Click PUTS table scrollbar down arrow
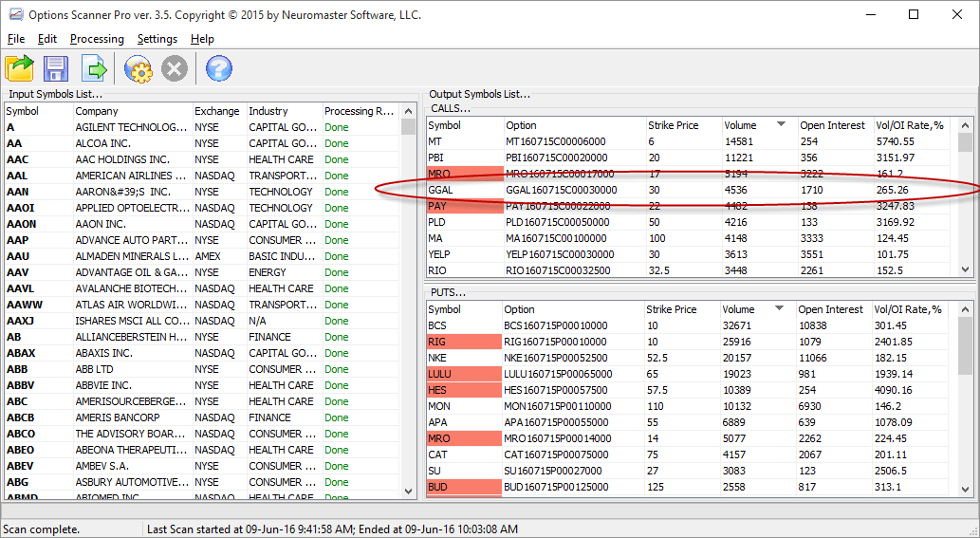Image resolution: width=980 pixels, height=538 pixels. [966, 490]
